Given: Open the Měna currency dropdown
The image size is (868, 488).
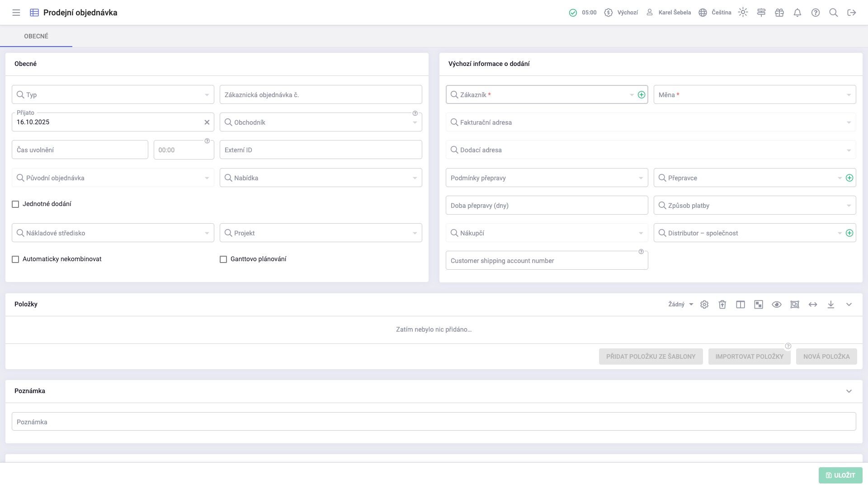Looking at the screenshot, I should tap(755, 95).
